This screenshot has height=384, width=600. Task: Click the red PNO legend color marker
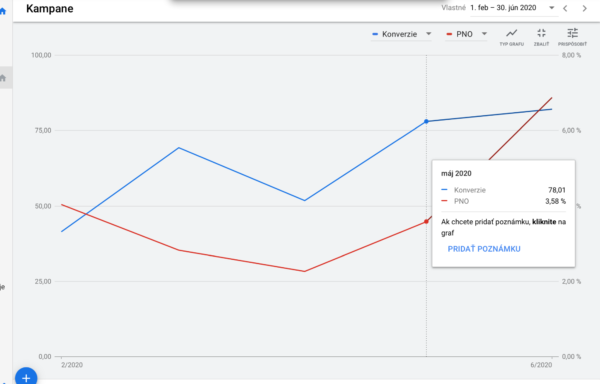tap(449, 34)
